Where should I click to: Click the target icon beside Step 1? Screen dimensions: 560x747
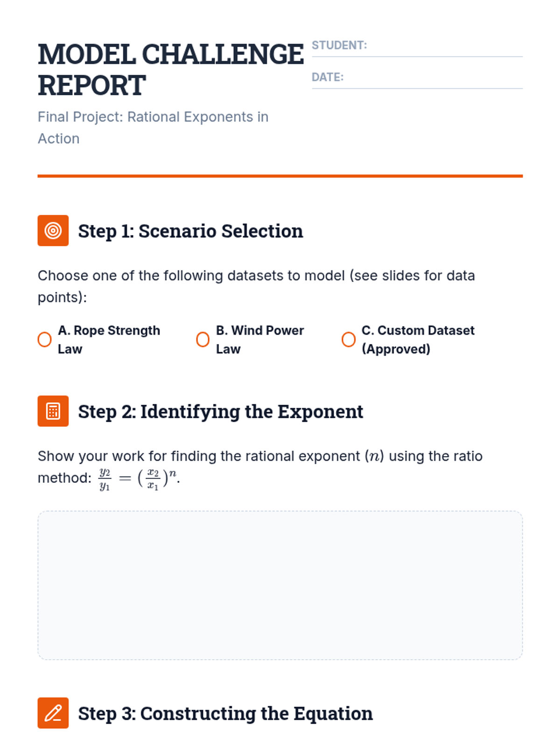pos(53,231)
